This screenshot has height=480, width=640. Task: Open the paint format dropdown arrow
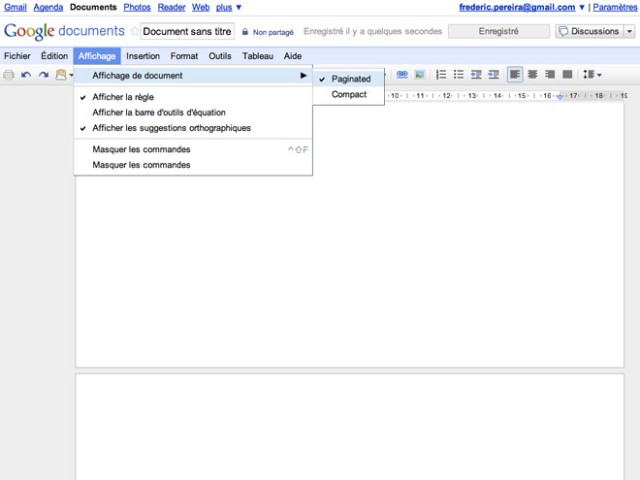click(71, 75)
